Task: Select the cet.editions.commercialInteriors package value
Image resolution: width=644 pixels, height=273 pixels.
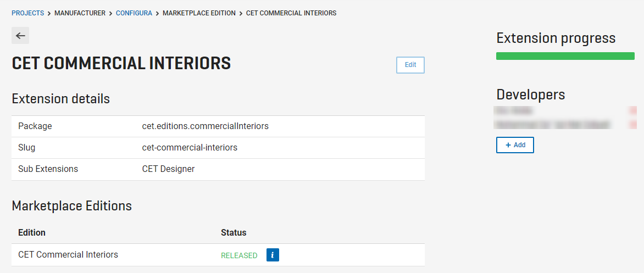Action: click(x=206, y=126)
